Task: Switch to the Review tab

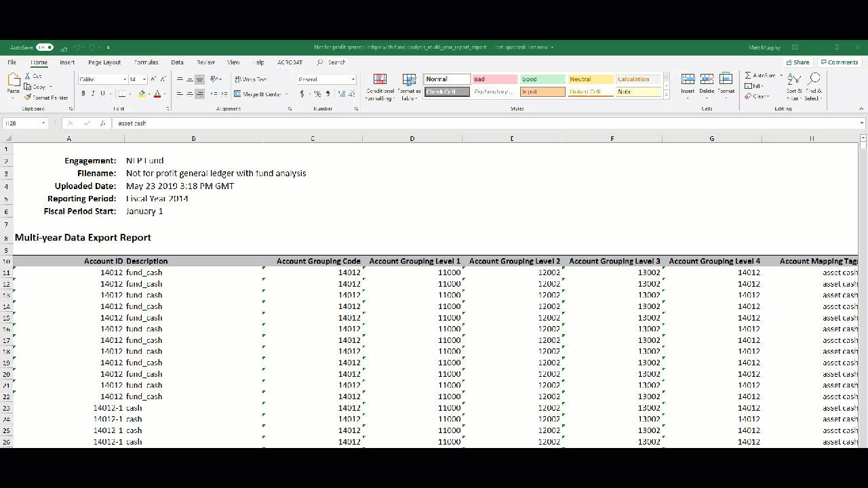Action: [205, 62]
